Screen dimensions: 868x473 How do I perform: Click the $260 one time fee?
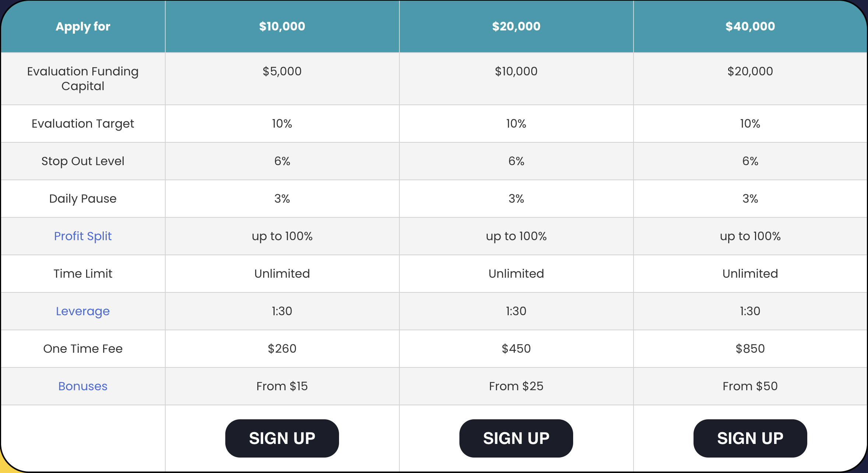click(x=282, y=349)
